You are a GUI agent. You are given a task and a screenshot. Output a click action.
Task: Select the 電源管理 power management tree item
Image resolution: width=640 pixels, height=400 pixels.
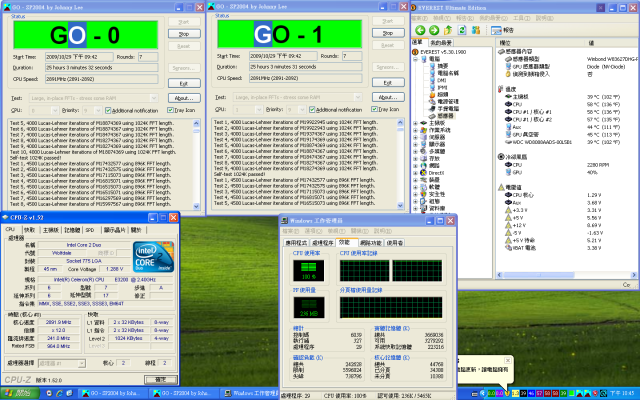444,101
